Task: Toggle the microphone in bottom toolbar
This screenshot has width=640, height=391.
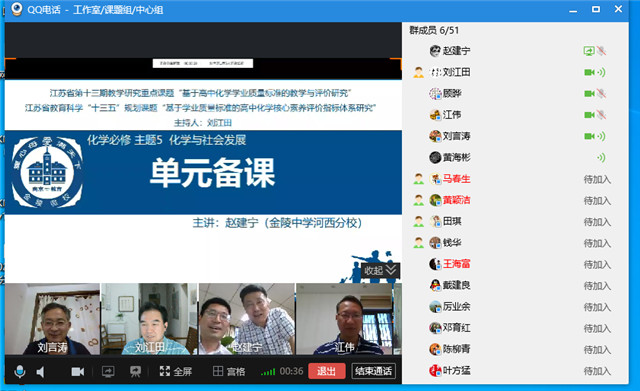Action: [x=20, y=371]
